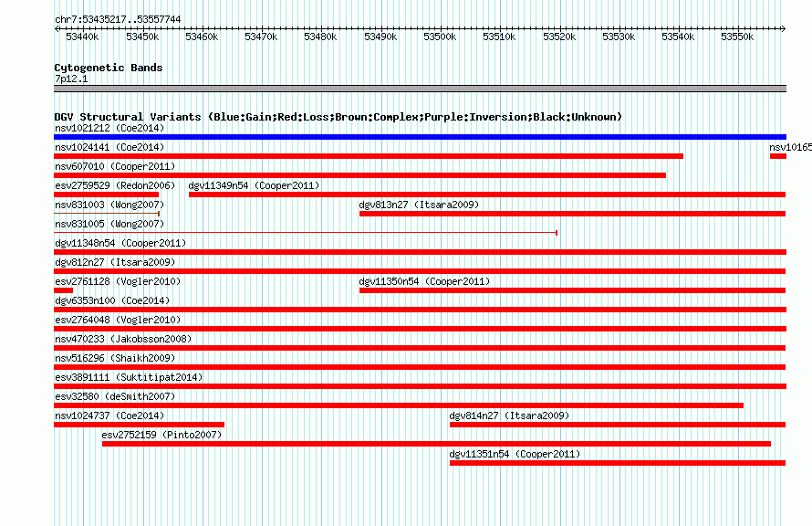Open dgv11351n54 (Cooper2011) label
Image resolution: width=812 pixels, height=526 pixels.
tap(515, 454)
